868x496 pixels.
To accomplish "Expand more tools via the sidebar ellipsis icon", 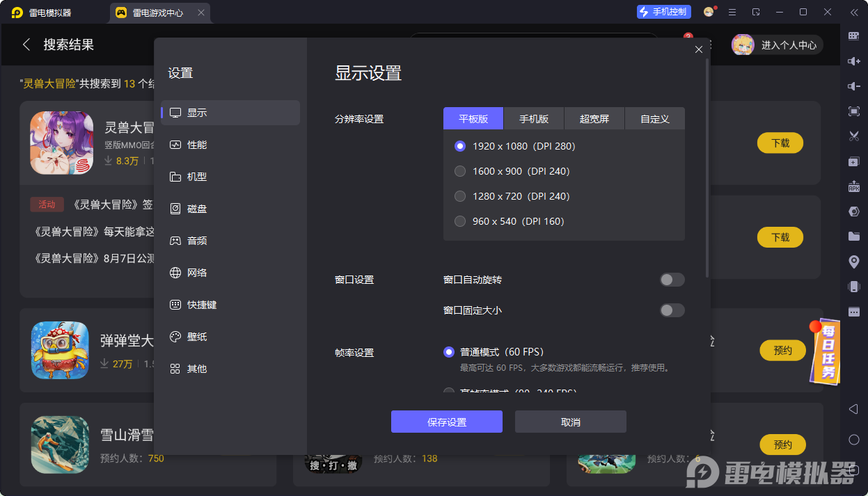I will pos(853,311).
